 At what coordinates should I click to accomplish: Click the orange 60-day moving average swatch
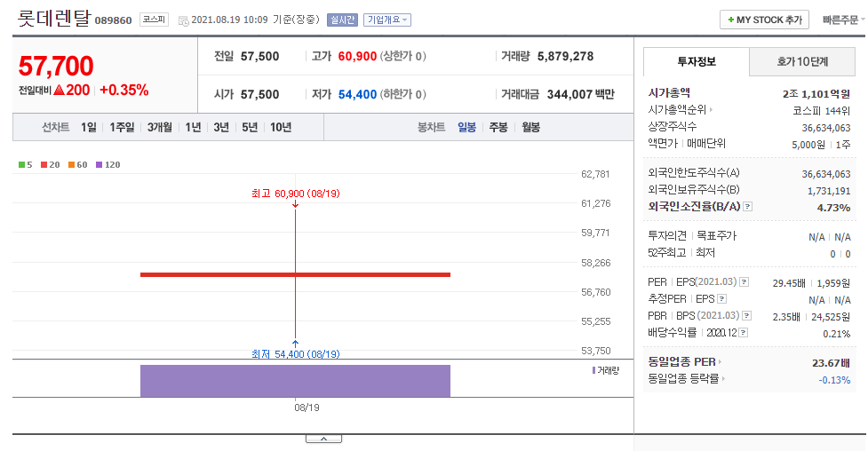(x=71, y=165)
